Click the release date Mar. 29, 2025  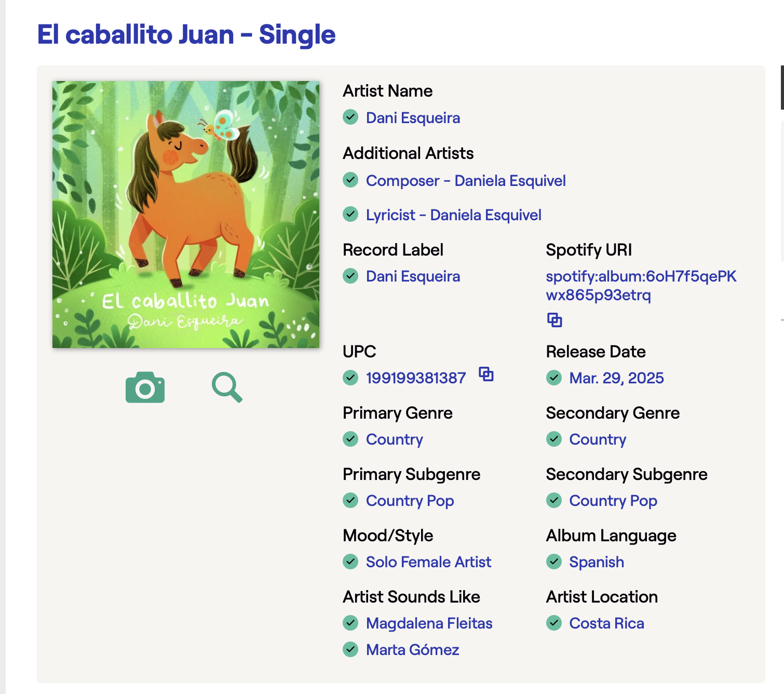(616, 378)
